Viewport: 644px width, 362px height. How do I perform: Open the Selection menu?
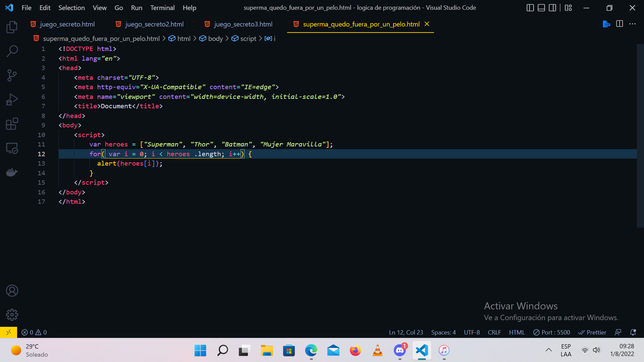click(x=71, y=8)
